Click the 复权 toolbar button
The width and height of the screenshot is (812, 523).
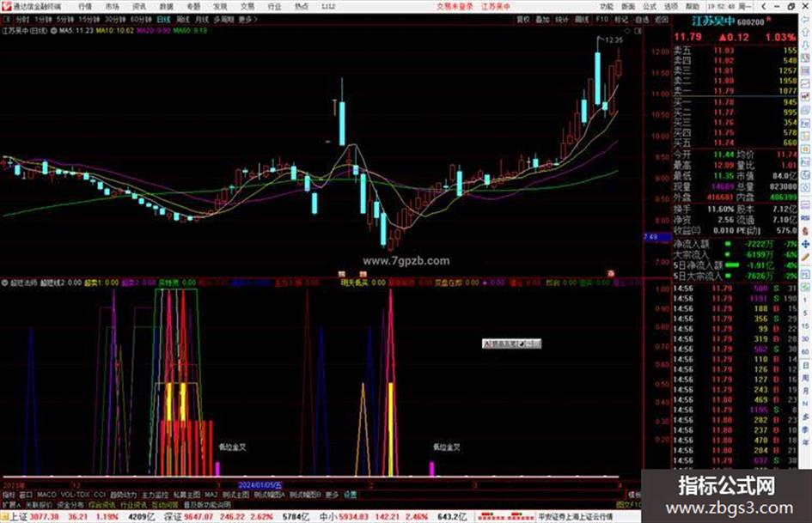point(523,19)
